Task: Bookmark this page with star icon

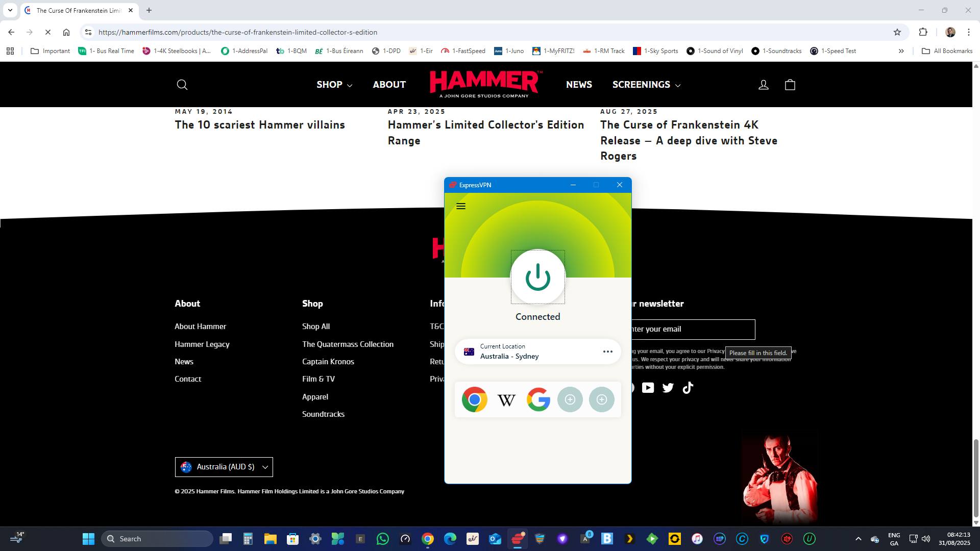Action: click(897, 32)
